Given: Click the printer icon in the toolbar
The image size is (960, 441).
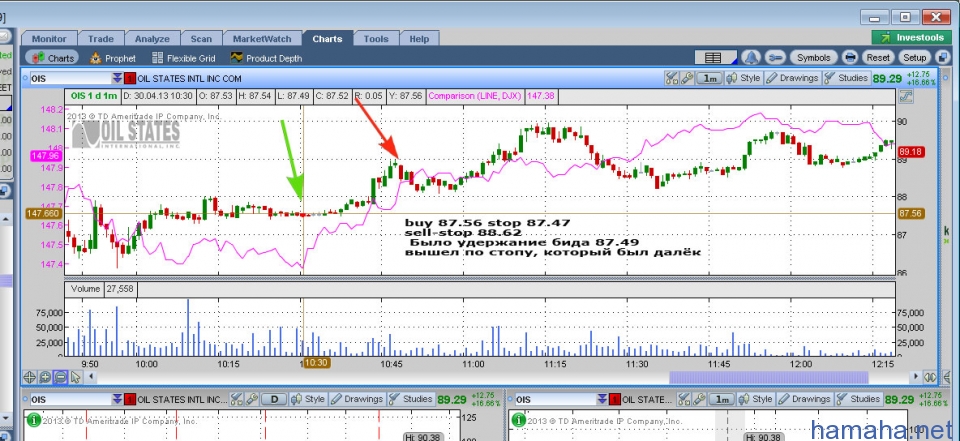Looking at the screenshot, I should (849, 58).
